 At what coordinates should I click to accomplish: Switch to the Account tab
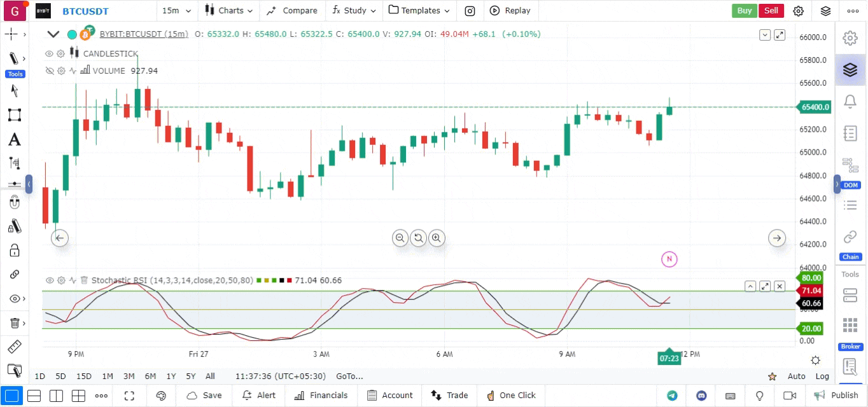click(x=390, y=396)
